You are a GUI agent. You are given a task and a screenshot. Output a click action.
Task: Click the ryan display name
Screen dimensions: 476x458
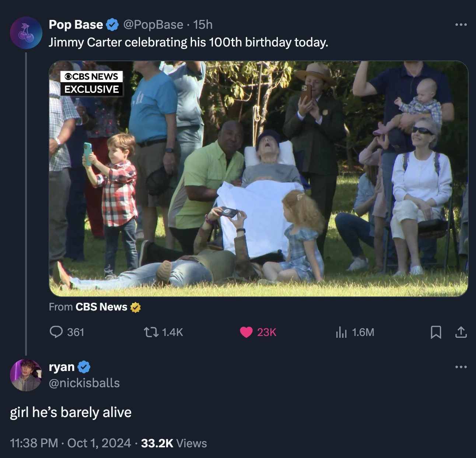coord(62,367)
